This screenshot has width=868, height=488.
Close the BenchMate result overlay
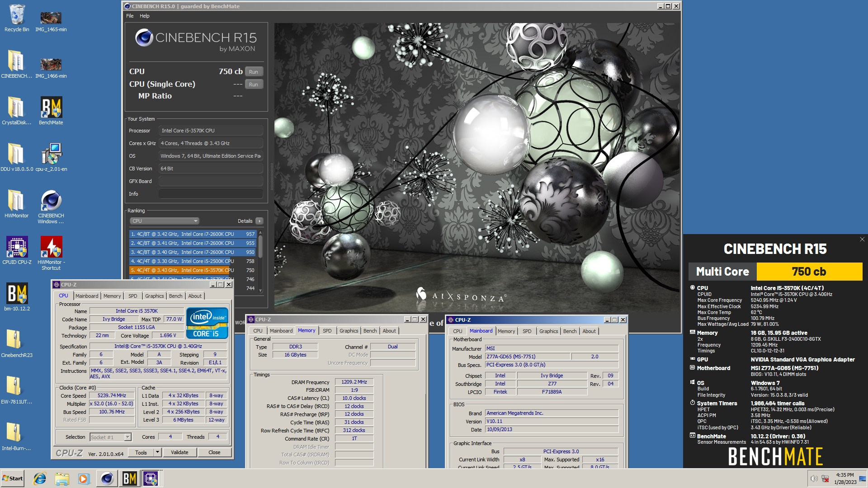(862, 239)
